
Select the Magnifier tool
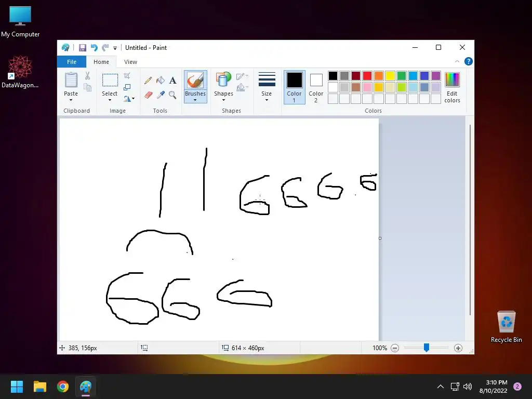click(x=172, y=95)
